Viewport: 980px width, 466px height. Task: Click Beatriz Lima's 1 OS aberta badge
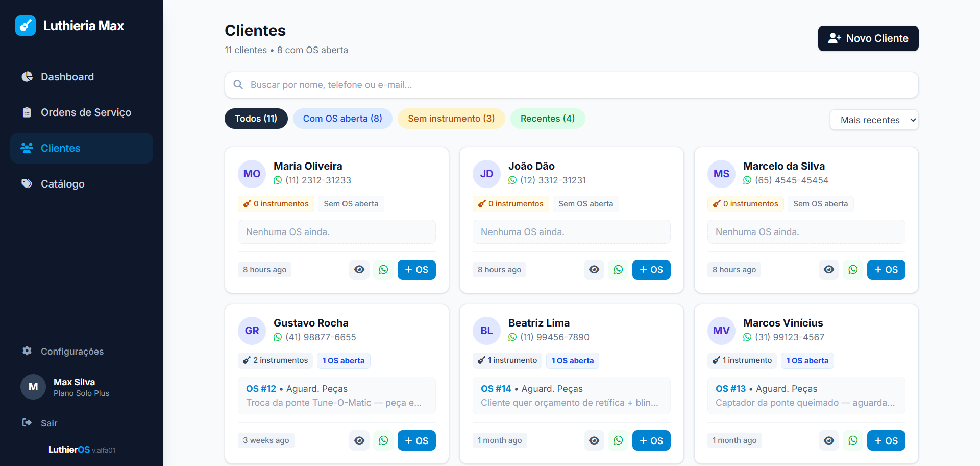pos(573,361)
